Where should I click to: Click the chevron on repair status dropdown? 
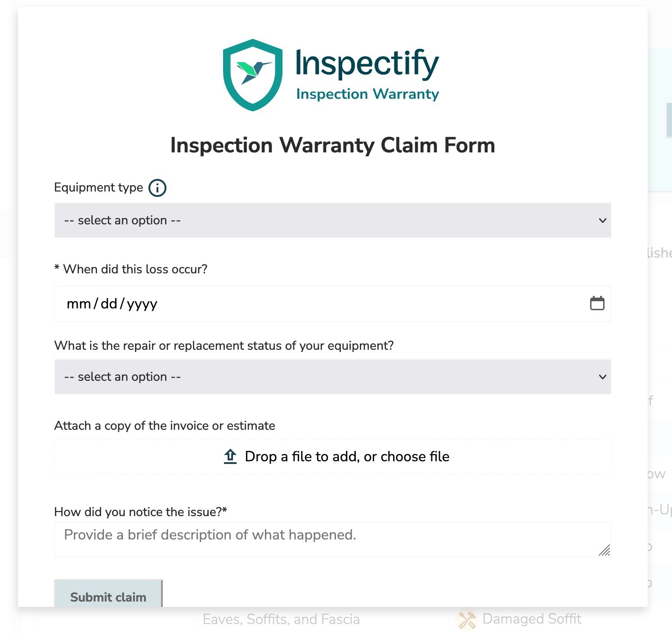(602, 377)
